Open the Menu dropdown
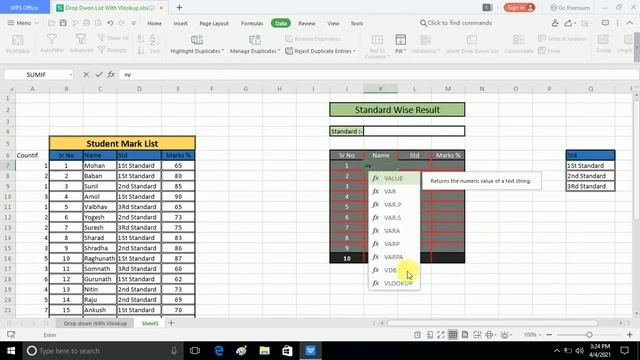This screenshot has height=360, width=640. [23, 23]
